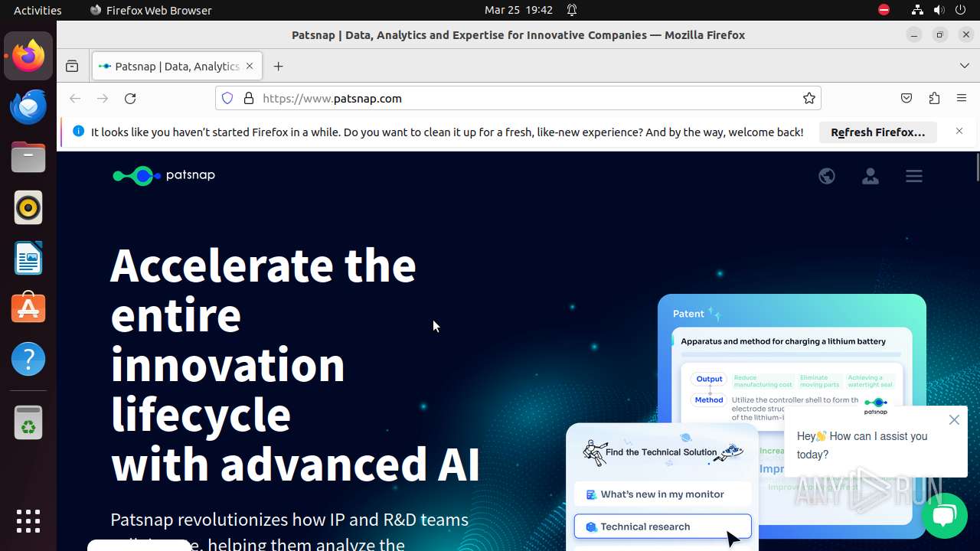
Task: Open Ubuntu Software from the dock
Action: click(x=28, y=308)
